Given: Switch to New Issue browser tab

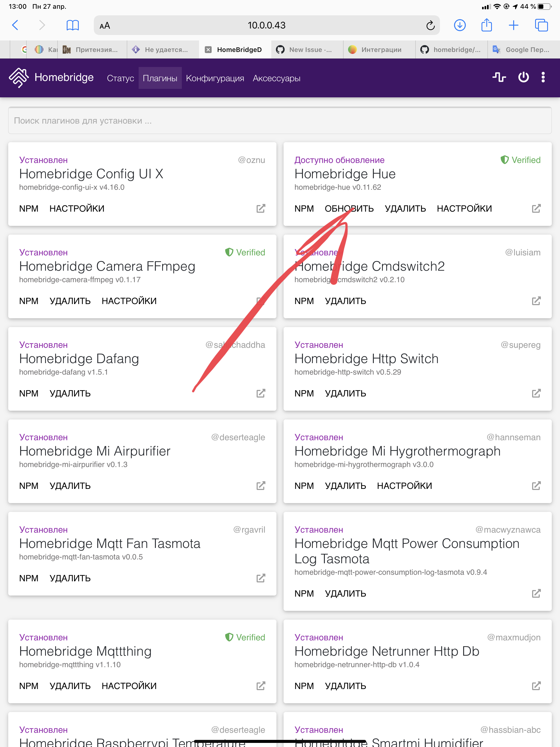Looking at the screenshot, I should pos(307,50).
